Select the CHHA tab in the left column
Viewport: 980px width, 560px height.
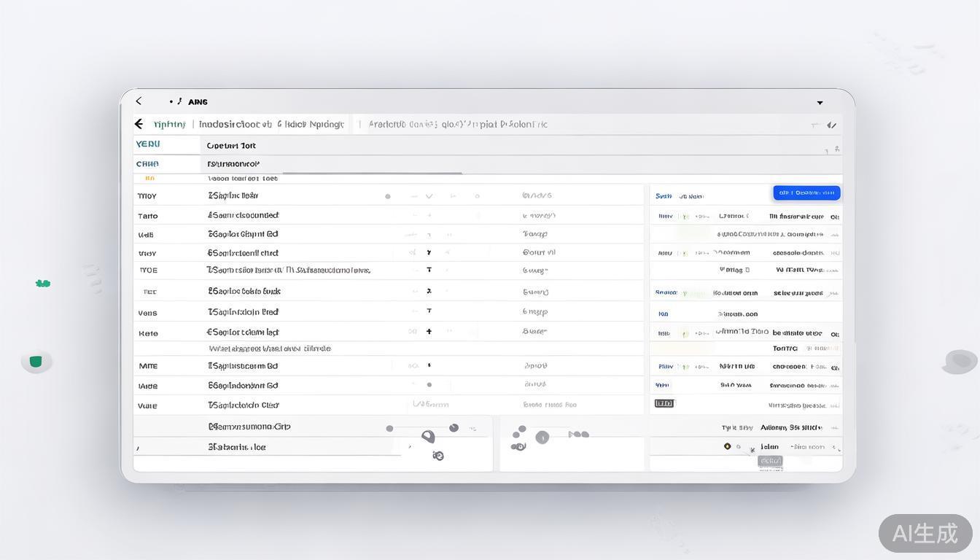coord(147,164)
